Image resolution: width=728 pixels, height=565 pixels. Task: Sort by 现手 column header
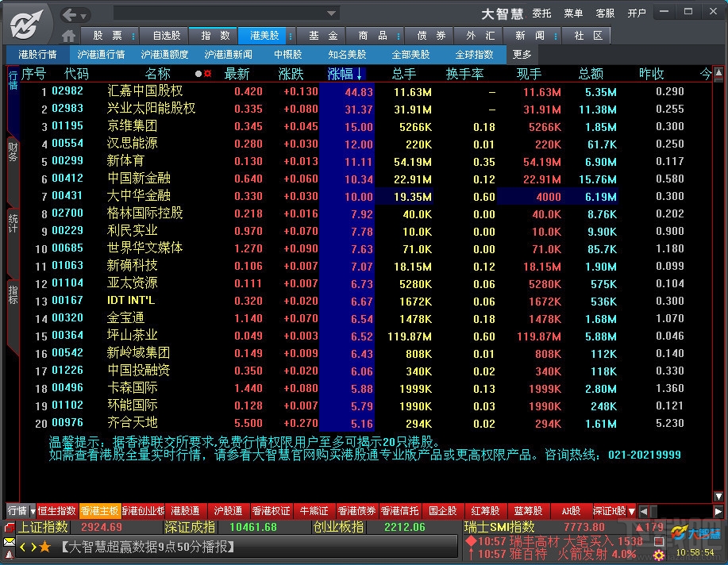529,74
